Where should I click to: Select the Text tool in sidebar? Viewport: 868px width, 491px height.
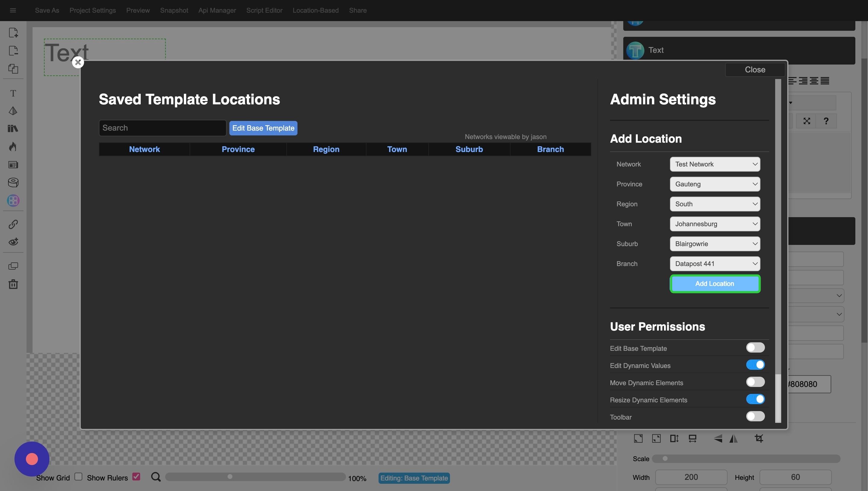(13, 93)
